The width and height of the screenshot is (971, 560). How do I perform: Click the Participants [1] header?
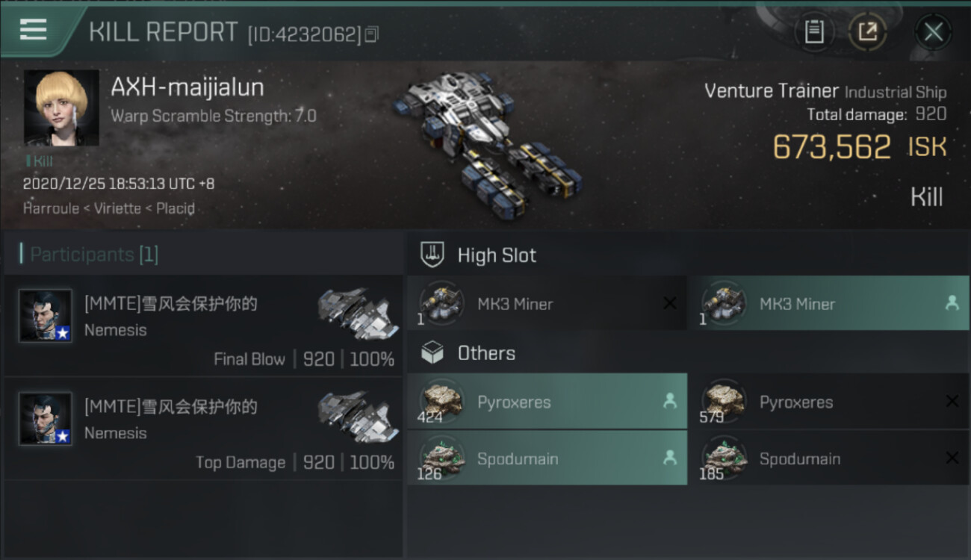[x=93, y=255]
